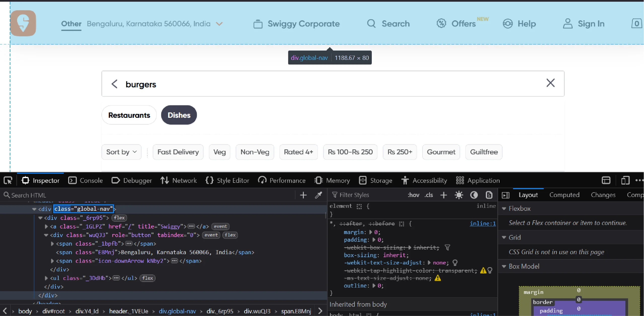
Task: Activate the element picker tool
Action: coord(8,180)
